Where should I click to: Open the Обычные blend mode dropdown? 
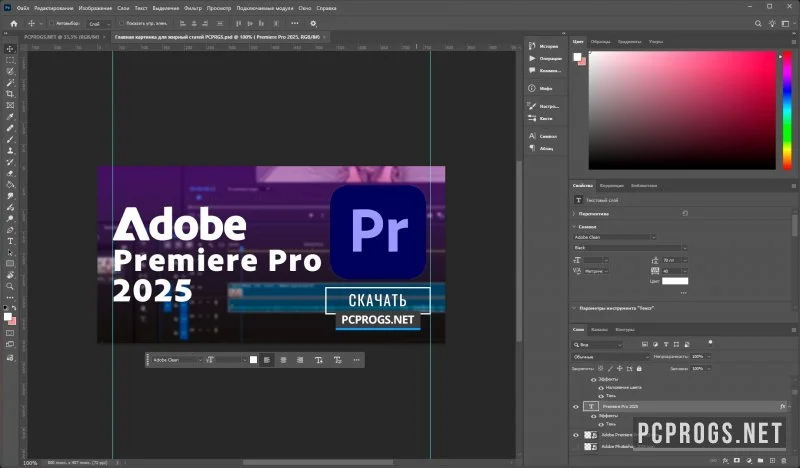pyautogui.click(x=611, y=357)
